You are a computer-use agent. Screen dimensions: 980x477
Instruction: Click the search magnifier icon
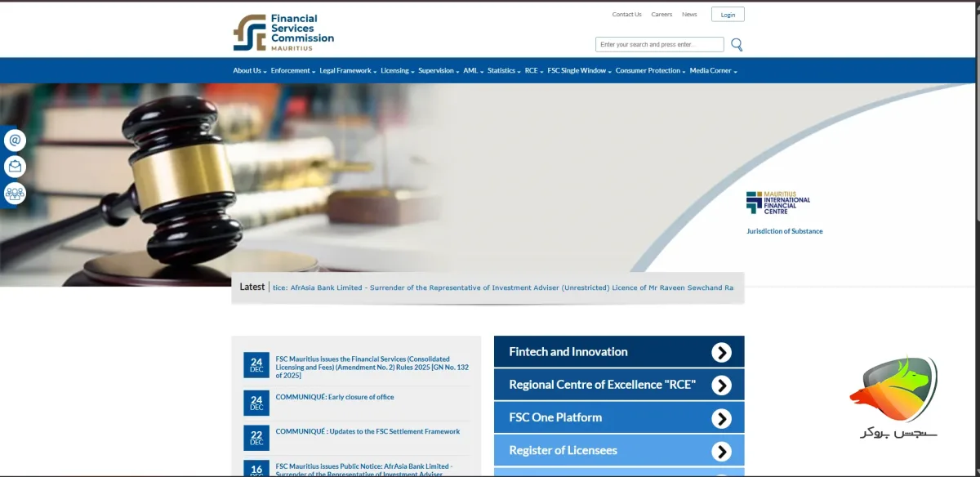[737, 44]
